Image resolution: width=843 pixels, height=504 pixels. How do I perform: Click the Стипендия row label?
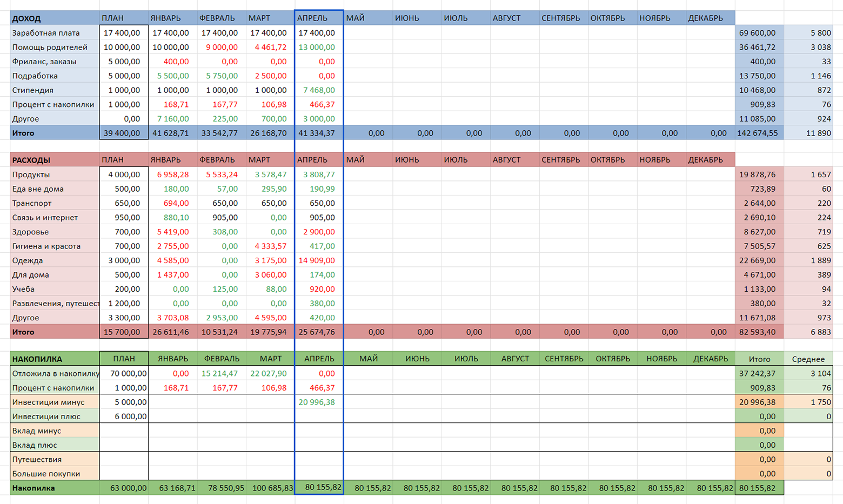[55, 90]
